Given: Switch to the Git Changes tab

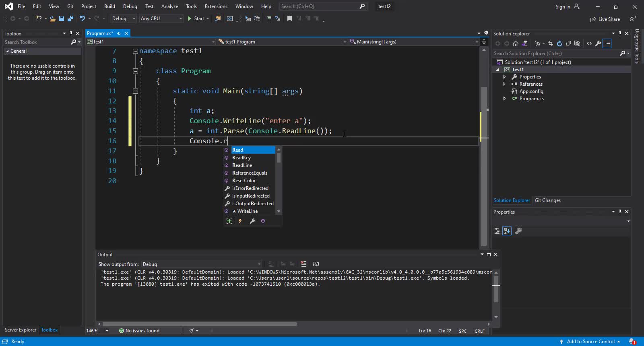Looking at the screenshot, I should tap(547, 200).
